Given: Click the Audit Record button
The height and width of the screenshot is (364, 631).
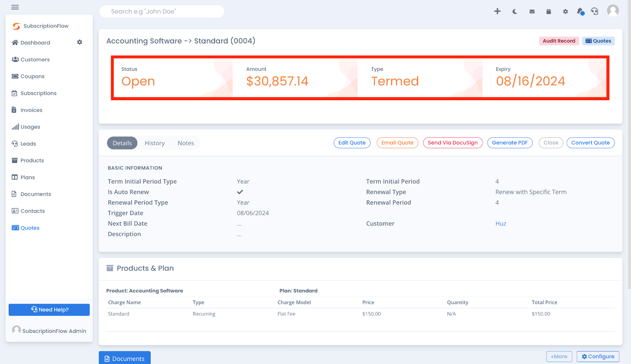Looking at the screenshot, I should 559,41.
